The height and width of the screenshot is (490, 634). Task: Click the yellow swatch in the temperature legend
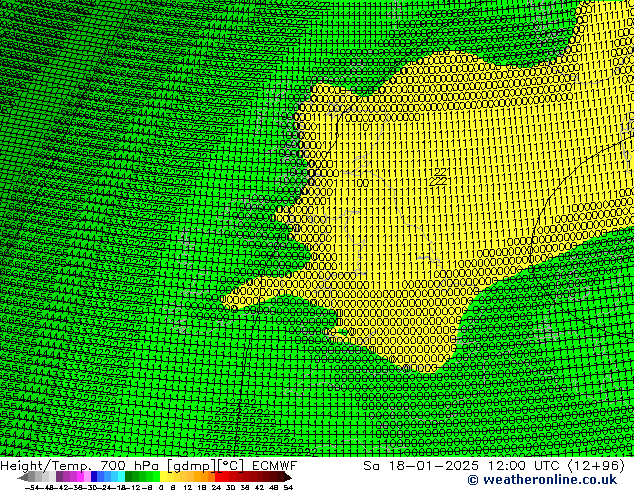point(163,477)
